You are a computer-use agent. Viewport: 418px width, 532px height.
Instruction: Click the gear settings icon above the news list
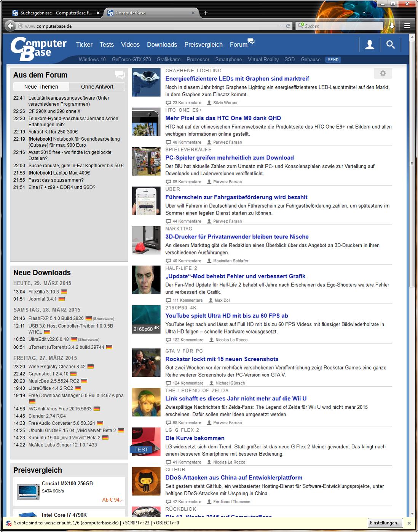[383, 73]
